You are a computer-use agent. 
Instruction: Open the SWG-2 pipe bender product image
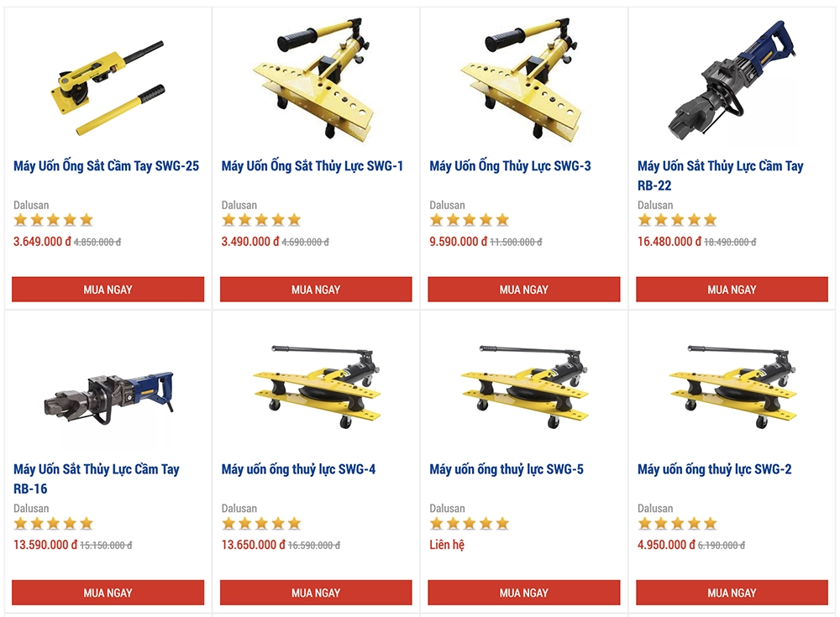tap(732, 385)
